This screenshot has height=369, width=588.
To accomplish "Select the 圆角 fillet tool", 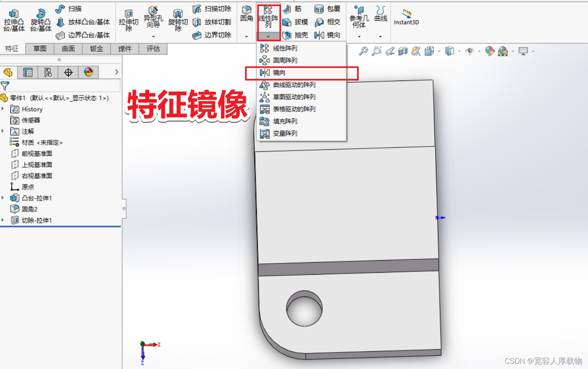I will tap(246, 14).
